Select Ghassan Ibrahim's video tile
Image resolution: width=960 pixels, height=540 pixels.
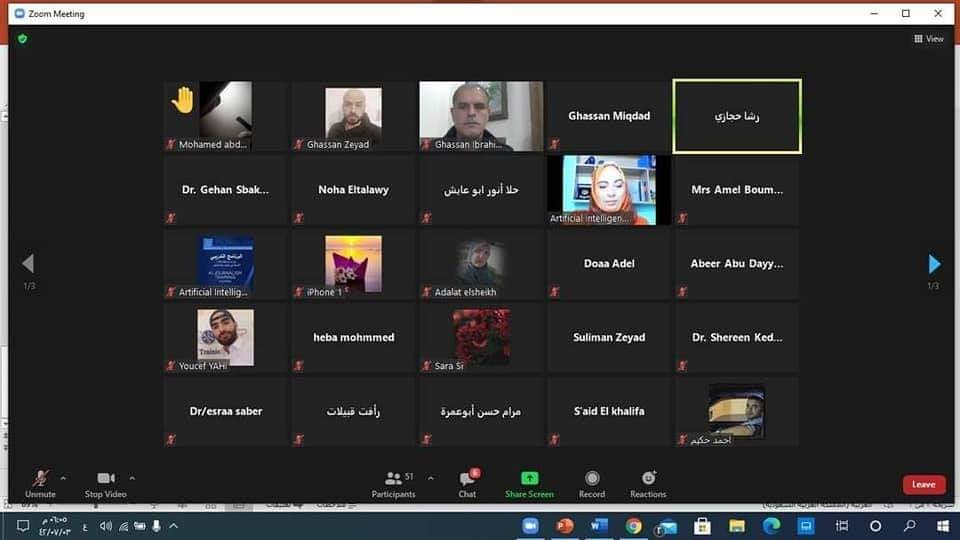click(481, 116)
